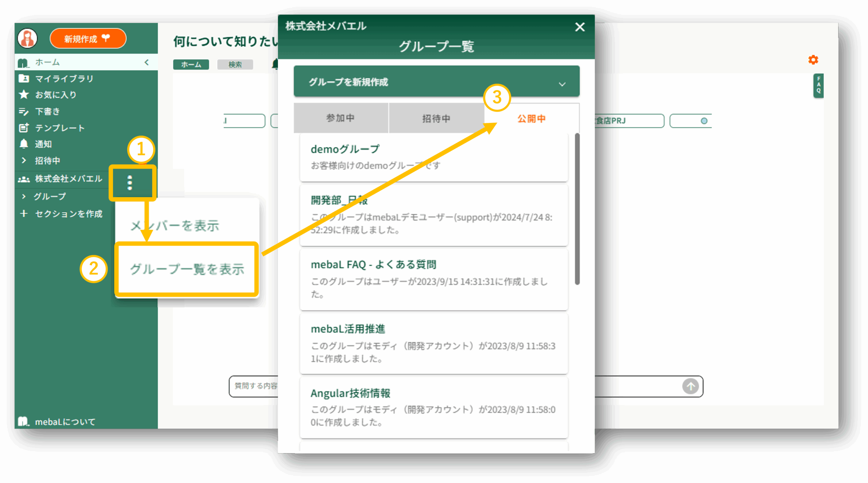Viewport: 868px width, 483px height.
Task: Click the 新規作成 button
Action: (88, 39)
